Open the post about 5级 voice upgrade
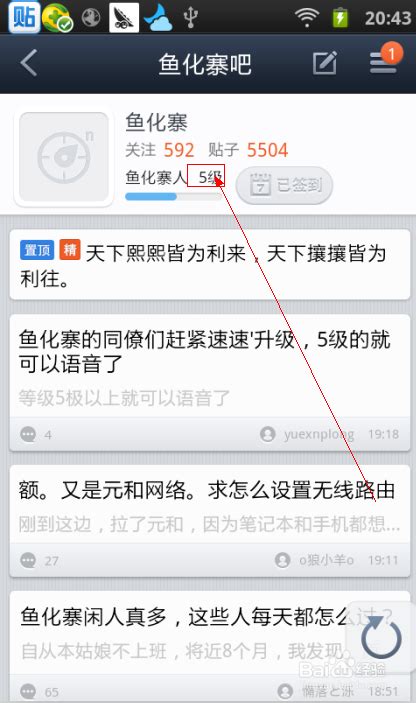 tap(210, 383)
